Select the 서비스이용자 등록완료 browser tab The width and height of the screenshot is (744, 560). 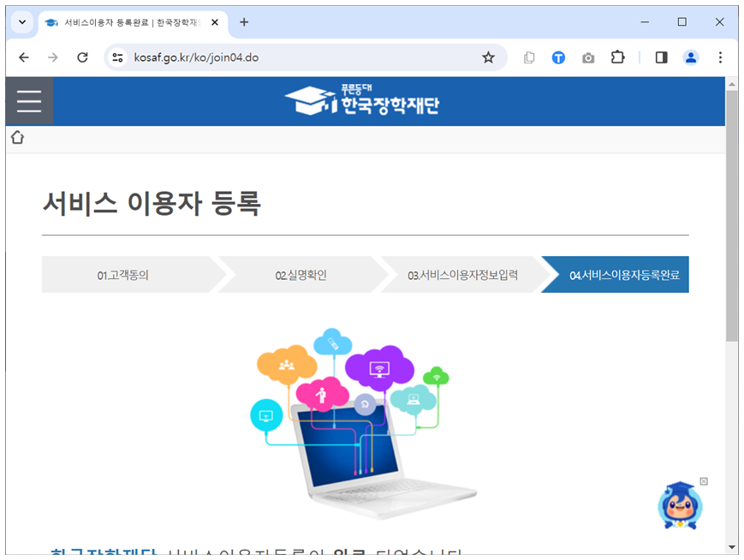coord(133,22)
